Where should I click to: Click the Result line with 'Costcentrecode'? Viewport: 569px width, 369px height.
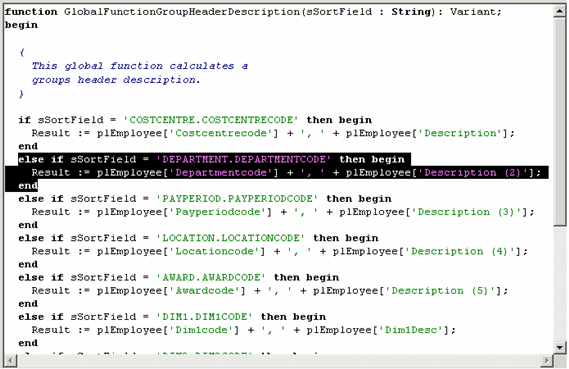tap(273, 133)
